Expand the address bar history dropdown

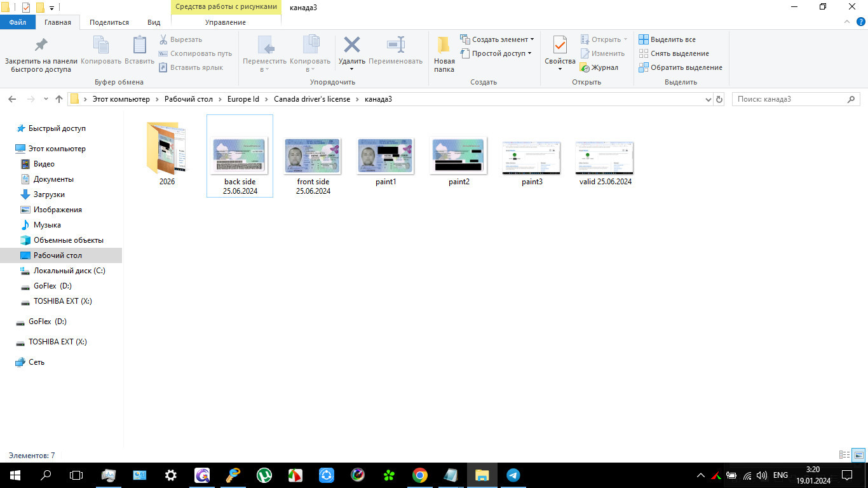tap(709, 99)
